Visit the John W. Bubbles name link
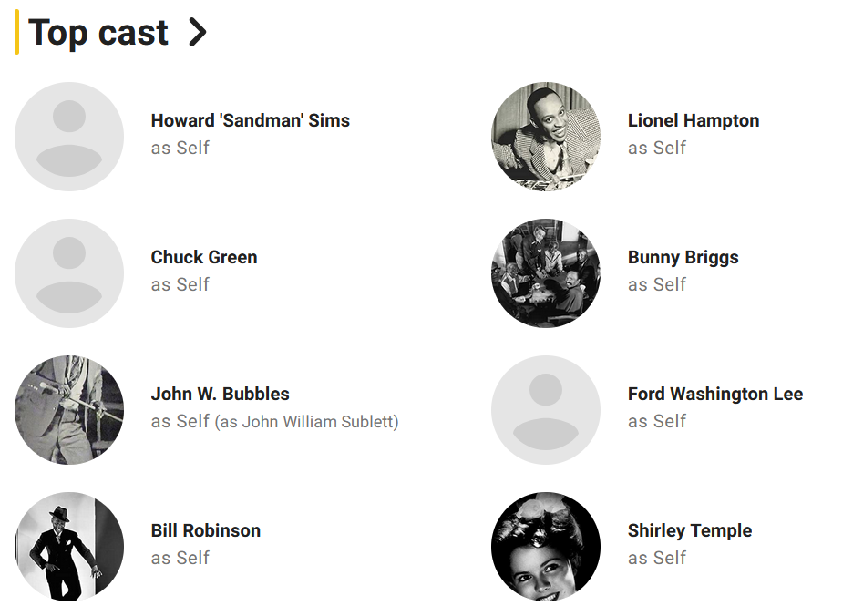The width and height of the screenshot is (853, 616). pos(221,394)
